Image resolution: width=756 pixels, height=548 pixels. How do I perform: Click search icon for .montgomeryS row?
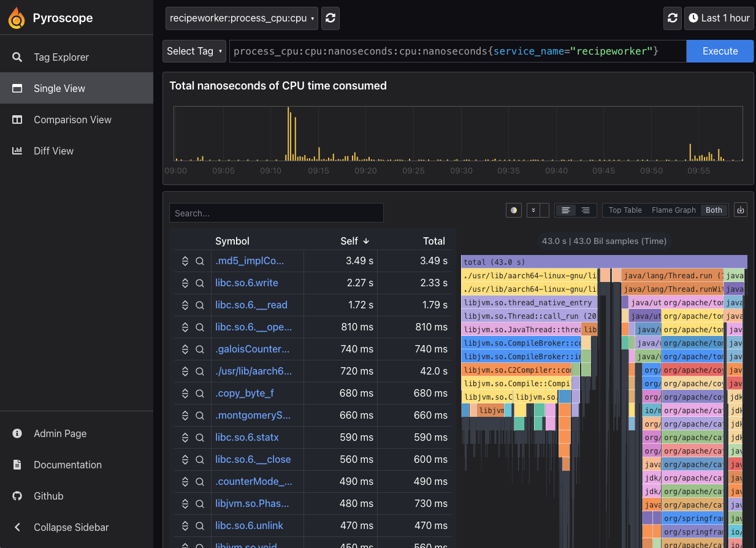(200, 416)
